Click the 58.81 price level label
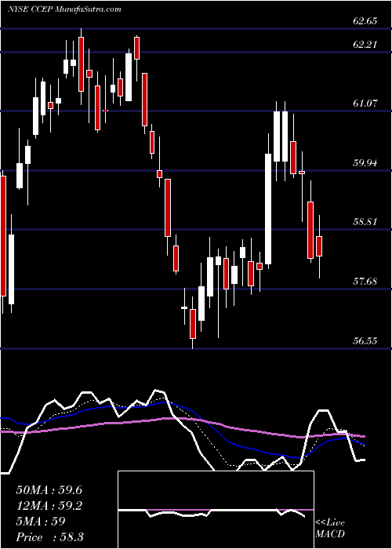 pyautogui.click(x=365, y=222)
